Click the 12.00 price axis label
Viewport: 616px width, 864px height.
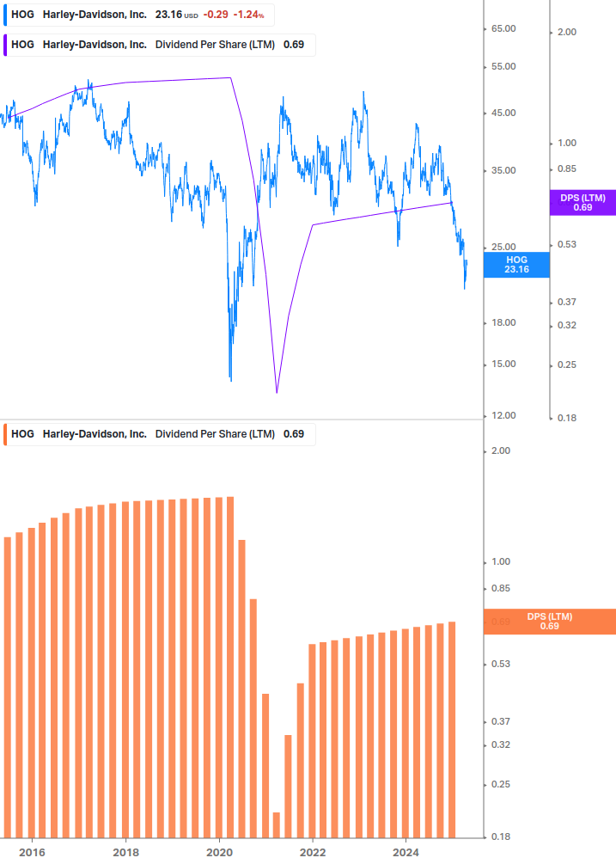pyautogui.click(x=503, y=415)
